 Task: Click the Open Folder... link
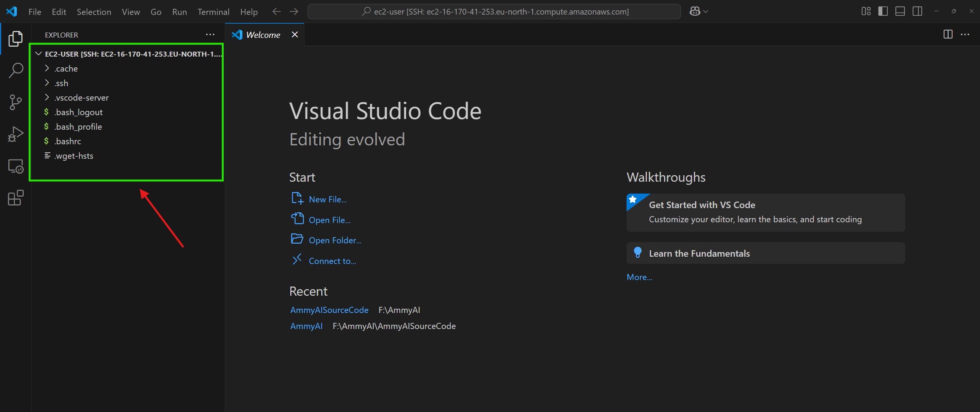pyautogui.click(x=335, y=240)
